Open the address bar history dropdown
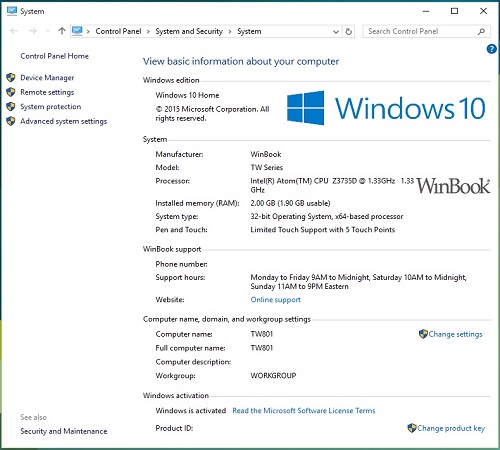This screenshot has width=500, height=450. click(x=336, y=32)
